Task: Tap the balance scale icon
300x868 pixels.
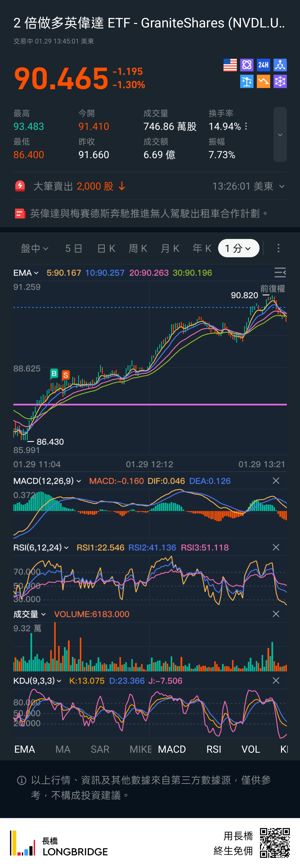Action: click(247, 82)
